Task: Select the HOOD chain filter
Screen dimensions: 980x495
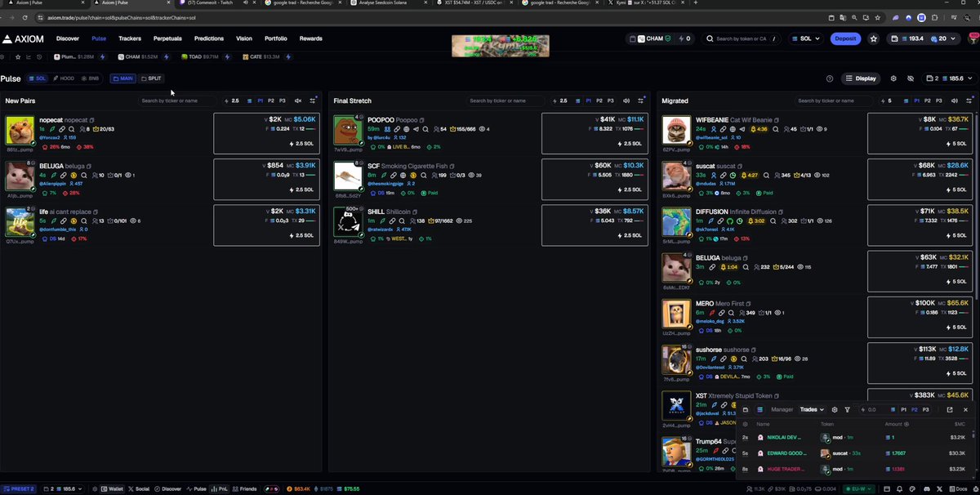Action: (64, 78)
